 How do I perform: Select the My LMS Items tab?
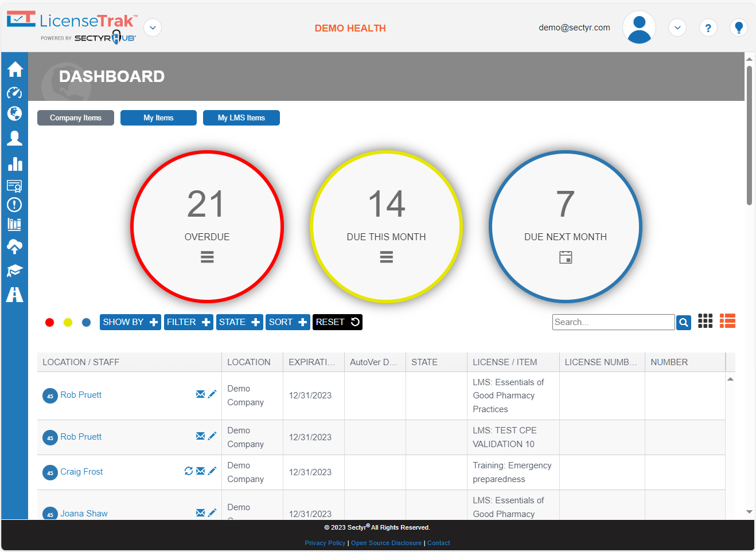[241, 118]
